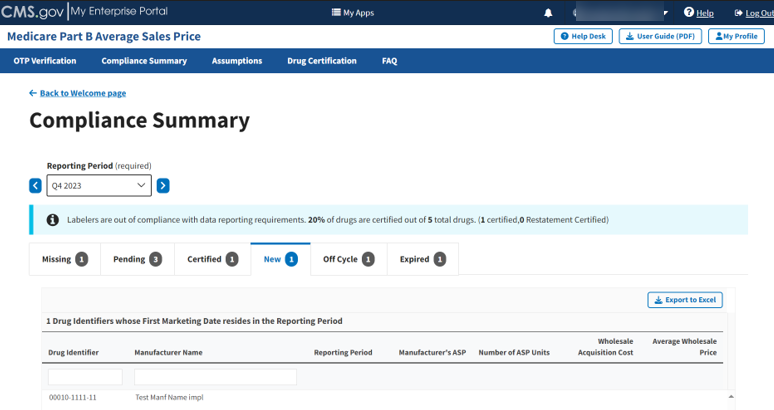Click the Manufacturer's ASP column header
The width and height of the screenshot is (774, 410).
click(x=432, y=352)
